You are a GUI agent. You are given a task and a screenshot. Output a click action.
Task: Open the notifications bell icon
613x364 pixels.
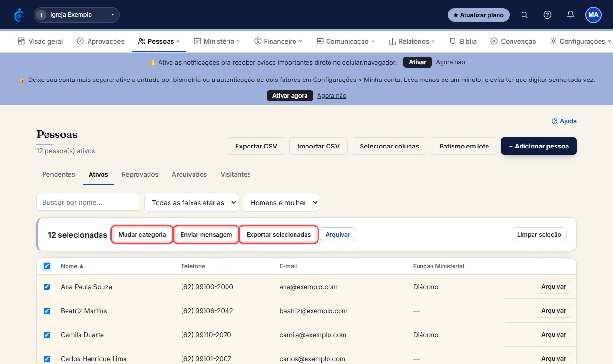tap(570, 15)
